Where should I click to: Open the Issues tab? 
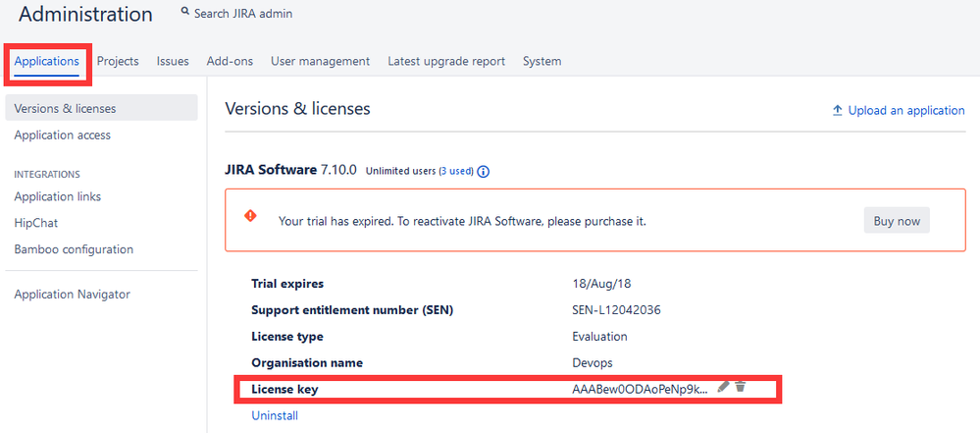coord(173,61)
